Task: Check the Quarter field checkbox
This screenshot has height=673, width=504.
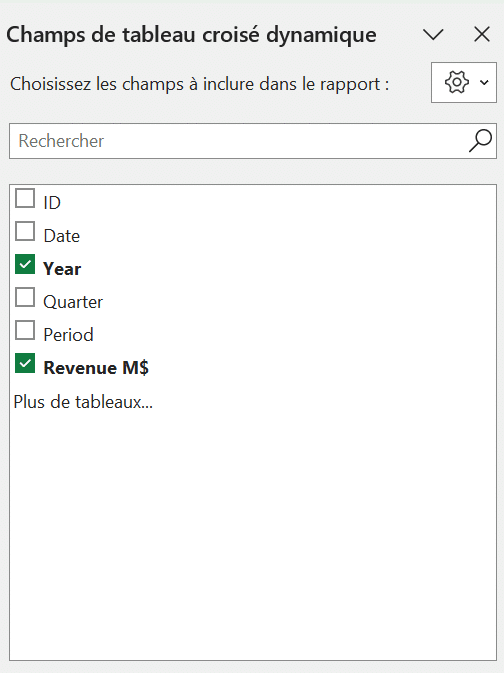Action: pyautogui.click(x=25, y=297)
